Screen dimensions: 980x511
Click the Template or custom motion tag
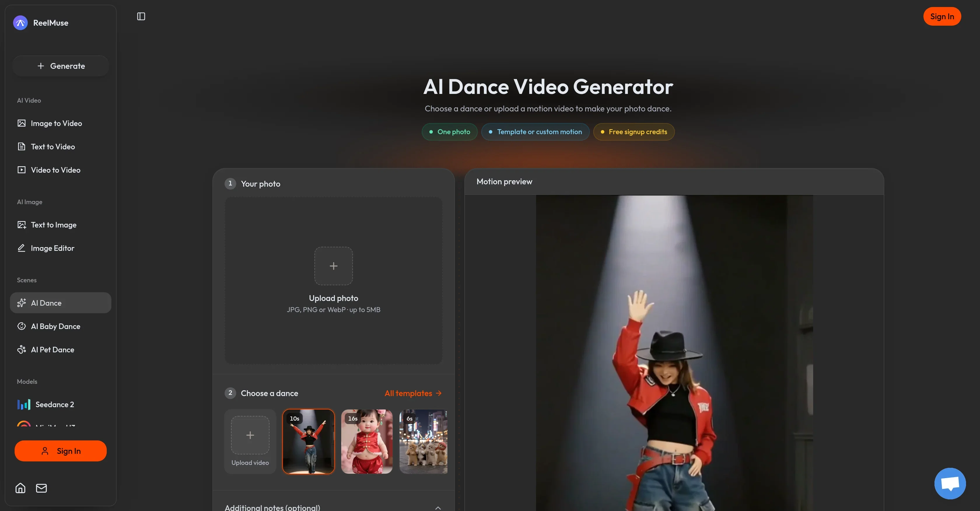tap(535, 132)
